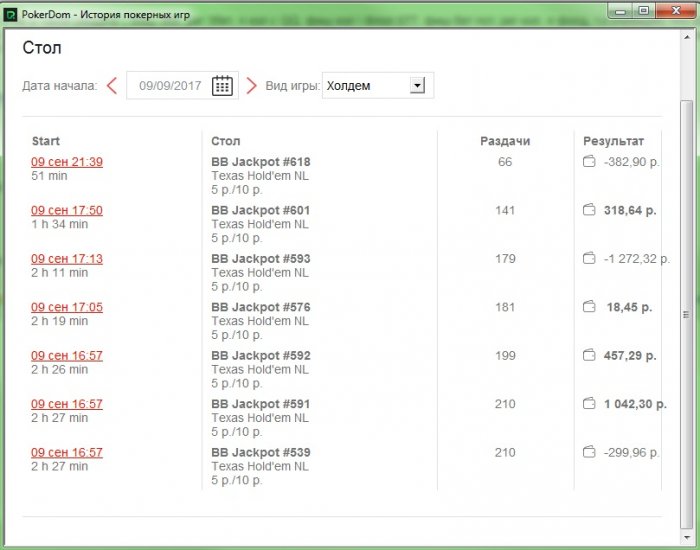The width and height of the screenshot is (700, 550).
Task: Click scrollbar up arrow
Action: click(x=687, y=38)
